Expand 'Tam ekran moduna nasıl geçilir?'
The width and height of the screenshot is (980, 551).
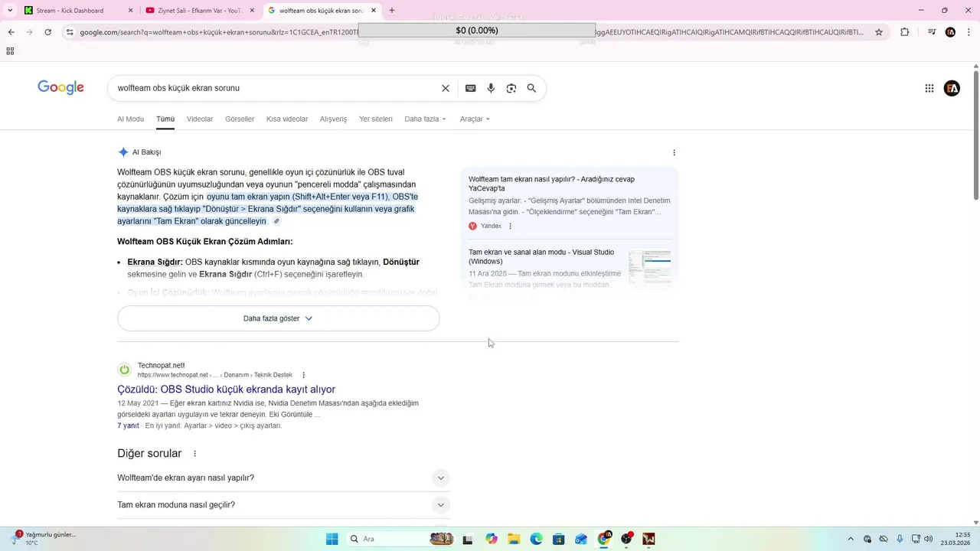tap(283, 505)
